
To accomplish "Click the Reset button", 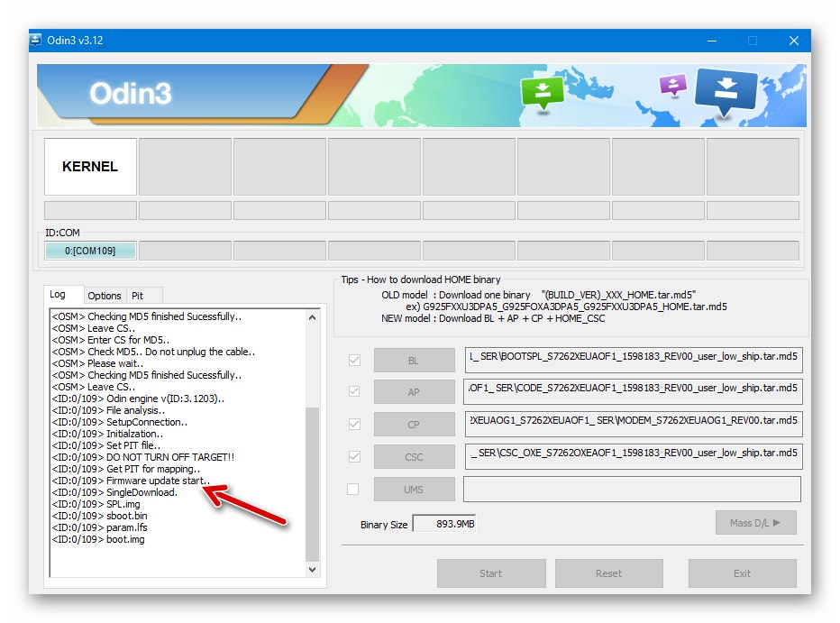I will [609, 573].
